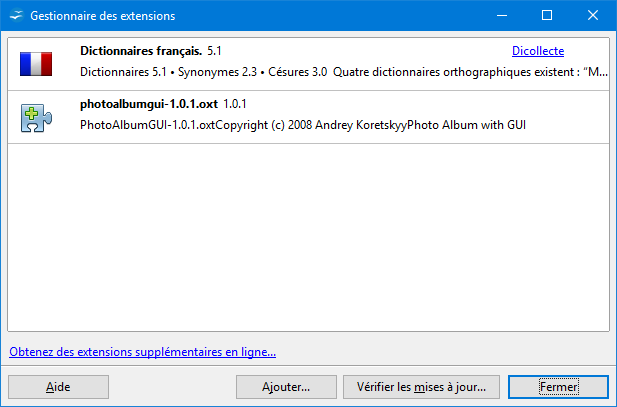Select the photoalbumgui-1.0.1.oxt extension entry
The image size is (617, 407).
coord(308,117)
